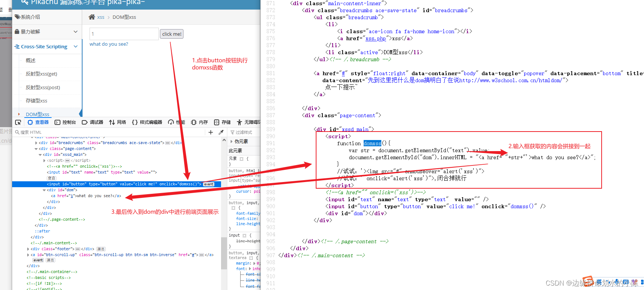Expand the font property triangle
The width and height of the screenshot is (644, 290).
click(x=251, y=269)
